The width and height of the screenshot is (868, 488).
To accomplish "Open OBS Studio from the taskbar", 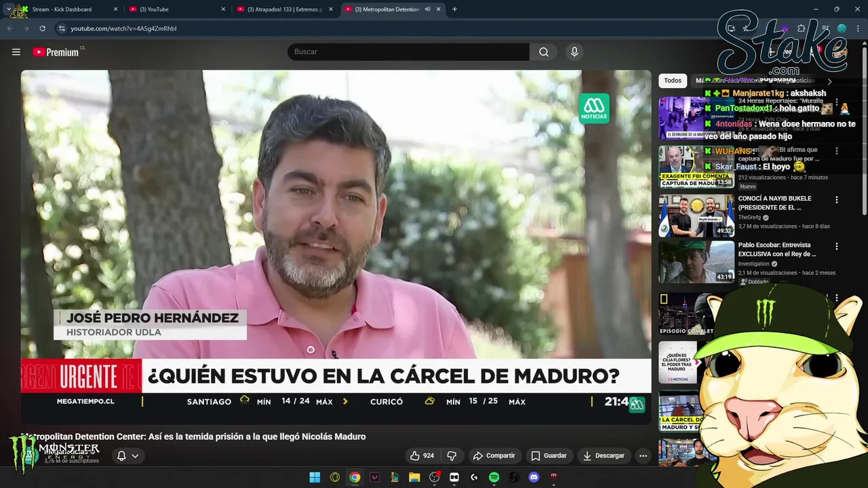I will pyautogui.click(x=434, y=477).
